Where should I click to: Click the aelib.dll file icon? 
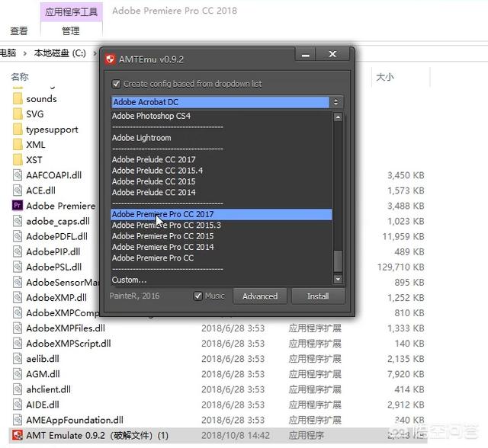pos(18,358)
